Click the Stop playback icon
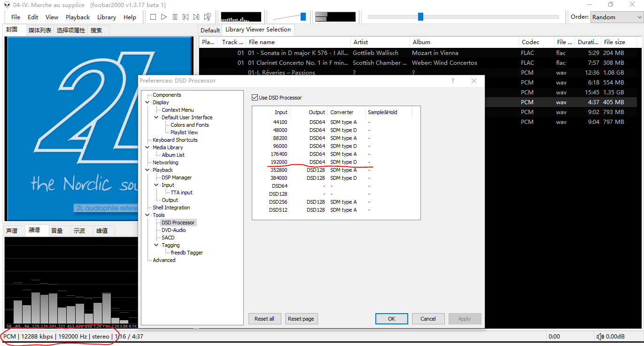Viewport: 644px width, 346px height. coord(153,17)
